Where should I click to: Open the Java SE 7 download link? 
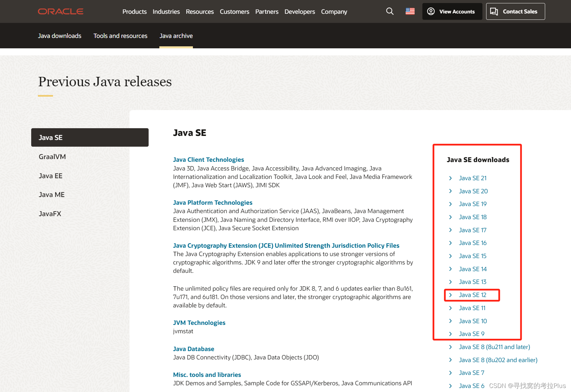coord(472,373)
